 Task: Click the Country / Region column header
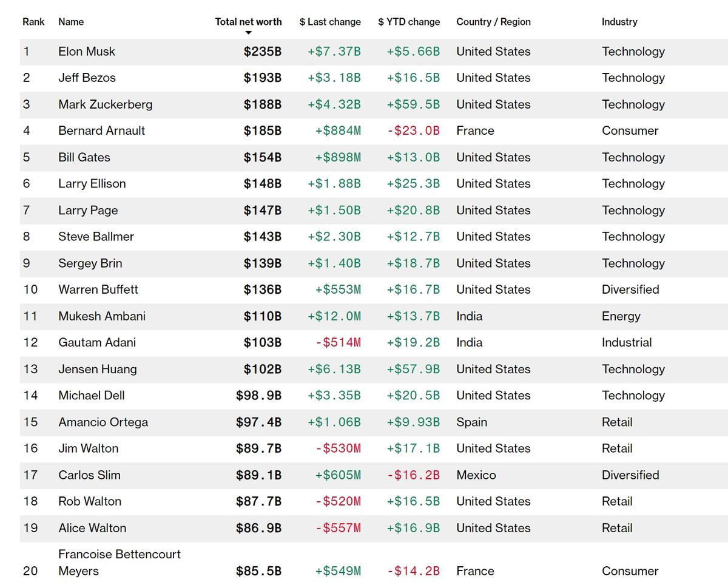493,22
